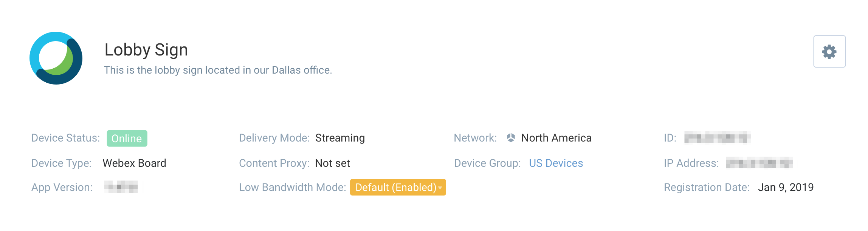Click the North America network name

(556, 138)
